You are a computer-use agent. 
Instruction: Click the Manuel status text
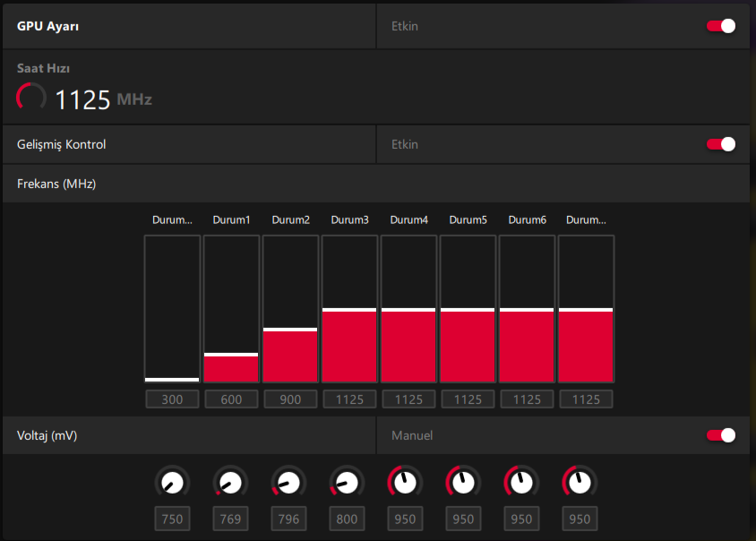[x=412, y=435]
